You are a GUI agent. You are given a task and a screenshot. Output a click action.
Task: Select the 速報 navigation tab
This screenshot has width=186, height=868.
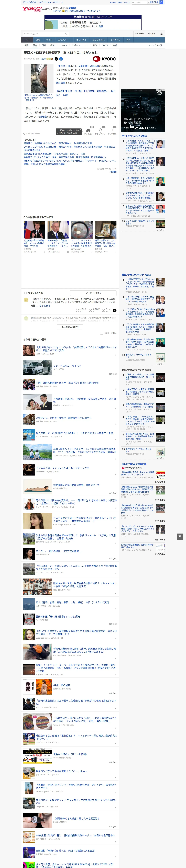click(38, 40)
